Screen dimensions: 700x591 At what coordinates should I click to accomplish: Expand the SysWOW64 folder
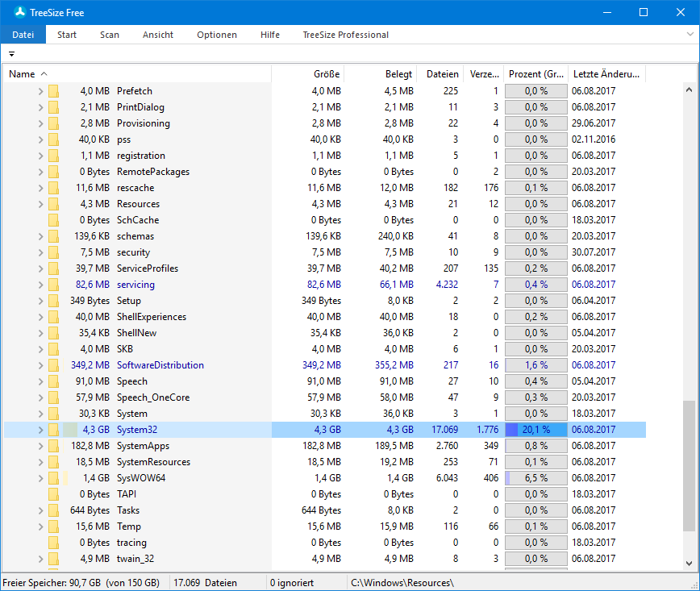[40, 478]
